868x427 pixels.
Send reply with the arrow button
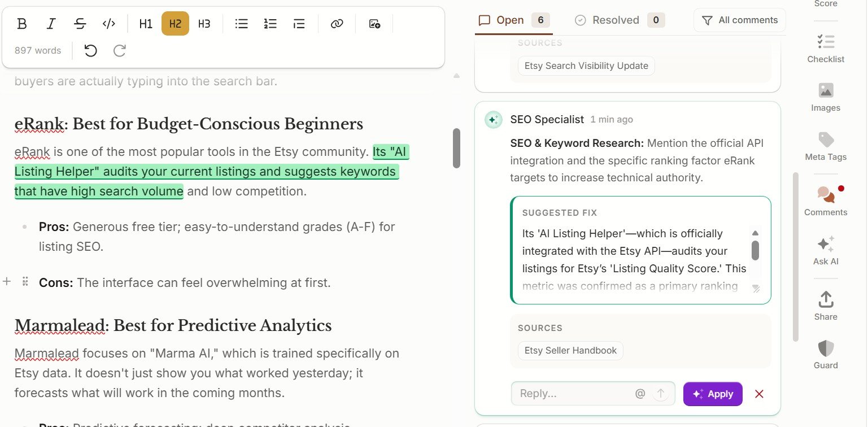pyautogui.click(x=660, y=394)
